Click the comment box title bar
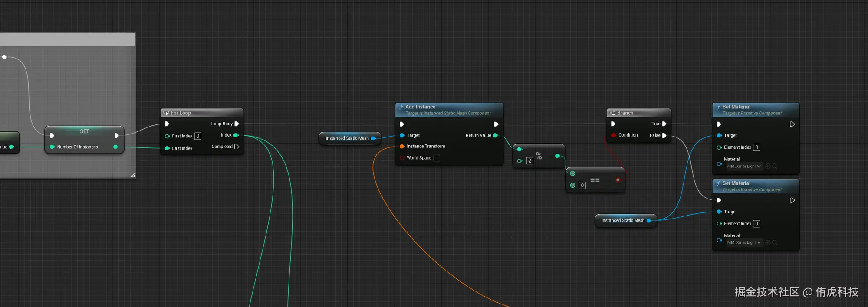The width and height of the screenshot is (868, 307). (x=67, y=39)
